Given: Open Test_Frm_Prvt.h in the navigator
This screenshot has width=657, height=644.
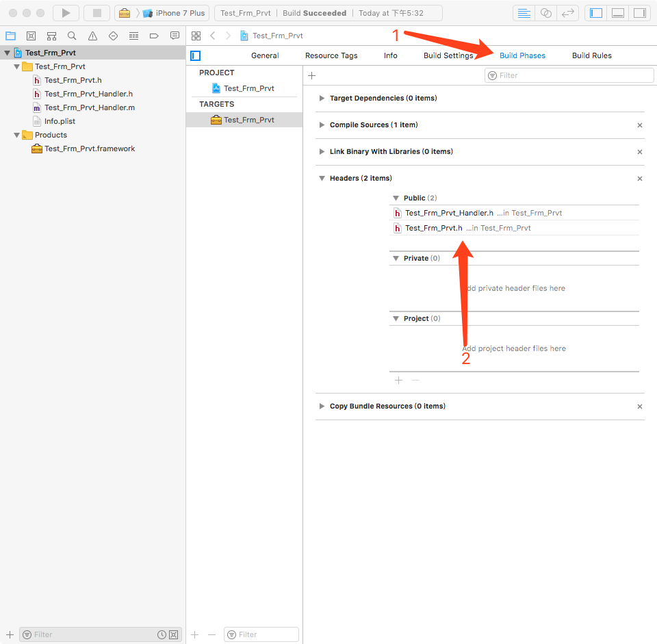Looking at the screenshot, I should (73, 80).
